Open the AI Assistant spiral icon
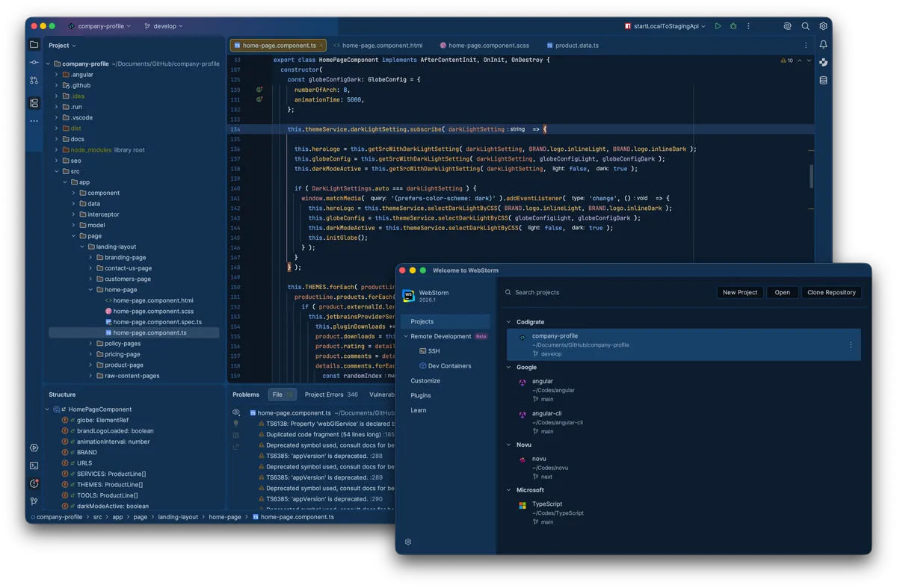The image size is (897, 588). (x=787, y=26)
